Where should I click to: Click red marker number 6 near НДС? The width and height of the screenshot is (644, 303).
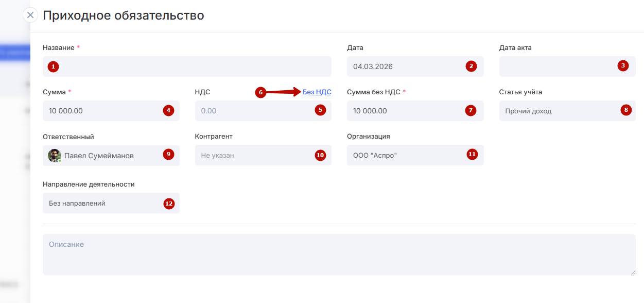coord(260,93)
